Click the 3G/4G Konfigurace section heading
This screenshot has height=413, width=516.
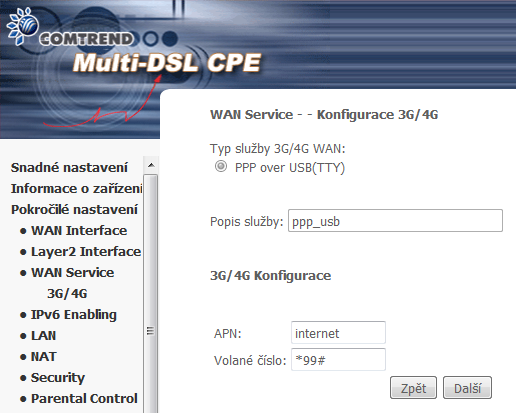(271, 276)
